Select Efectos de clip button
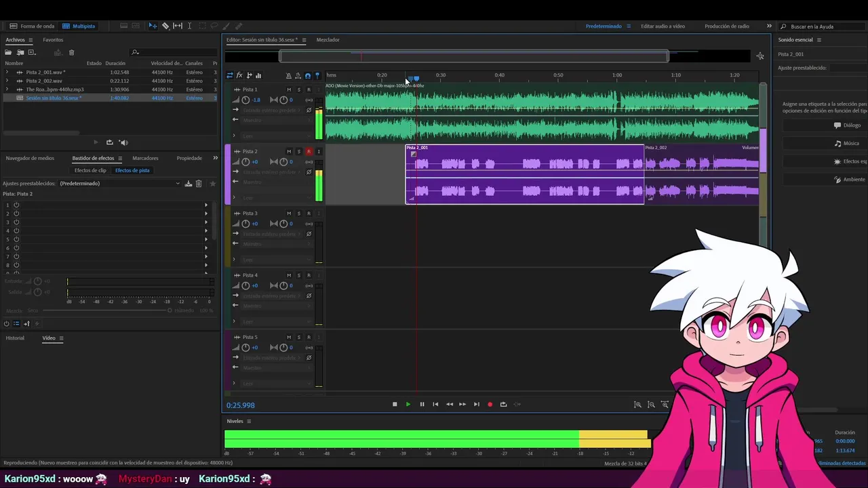Screen dimensions: 868x488 point(90,170)
